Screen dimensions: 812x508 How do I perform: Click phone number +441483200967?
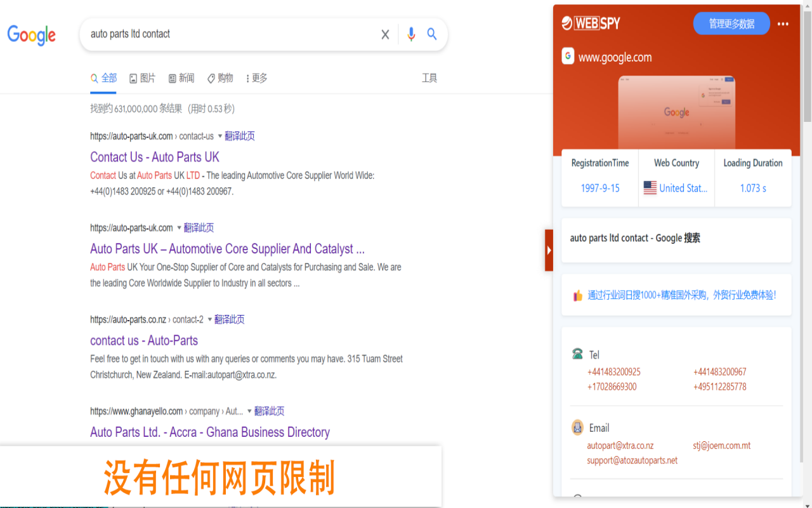pos(720,372)
